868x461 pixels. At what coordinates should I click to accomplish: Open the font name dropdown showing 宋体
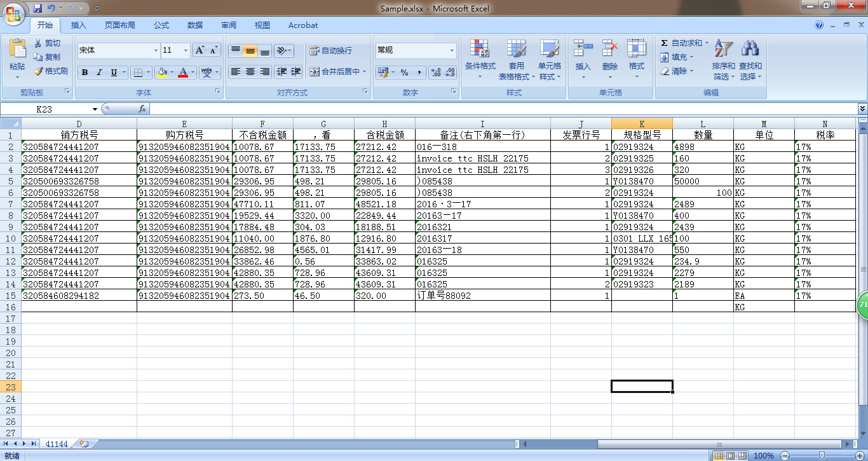(156, 51)
